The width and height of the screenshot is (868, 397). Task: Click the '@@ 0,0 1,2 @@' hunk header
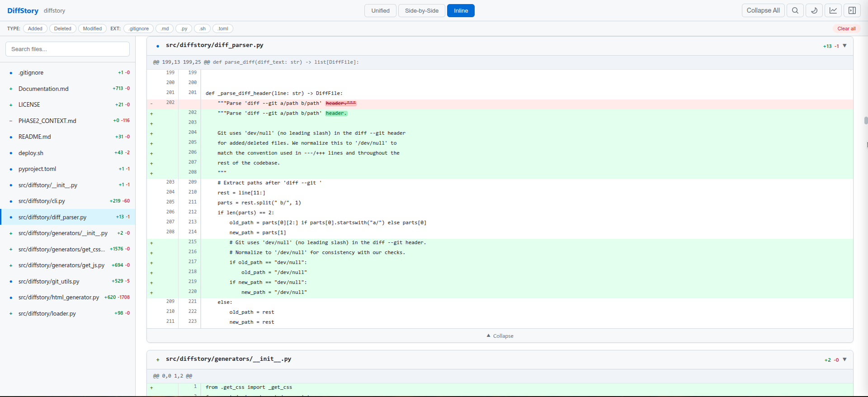pos(500,376)
